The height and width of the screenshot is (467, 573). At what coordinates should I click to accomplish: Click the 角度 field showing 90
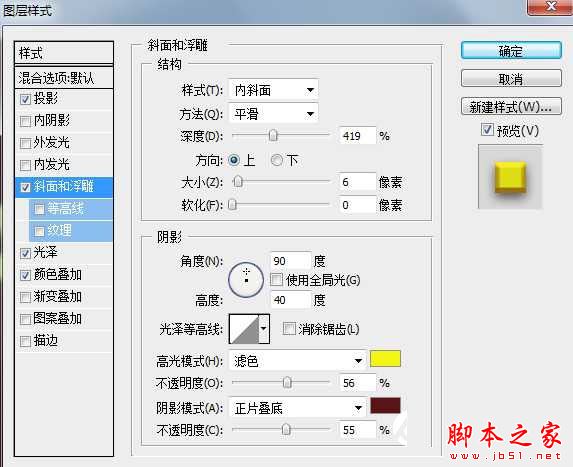290,261
